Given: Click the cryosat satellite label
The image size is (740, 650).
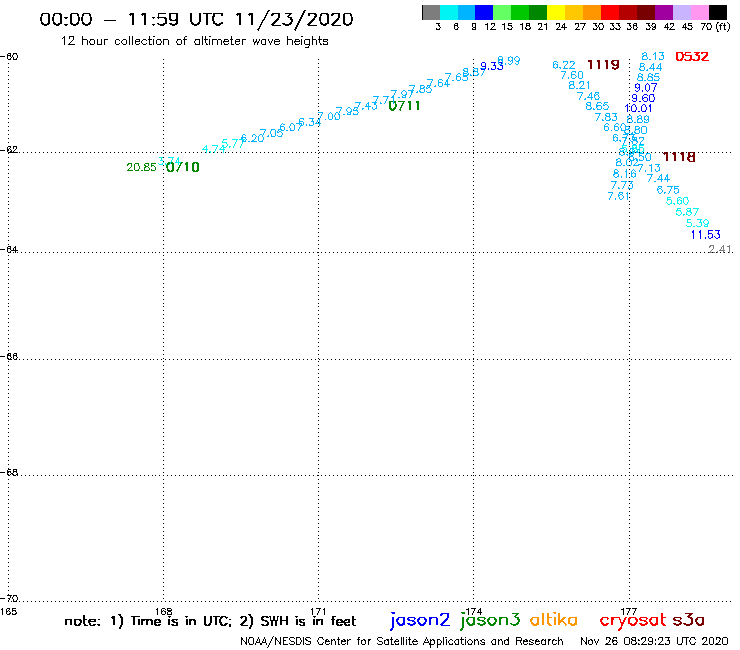Looking at the screenshot, I should tap(633, 620).
